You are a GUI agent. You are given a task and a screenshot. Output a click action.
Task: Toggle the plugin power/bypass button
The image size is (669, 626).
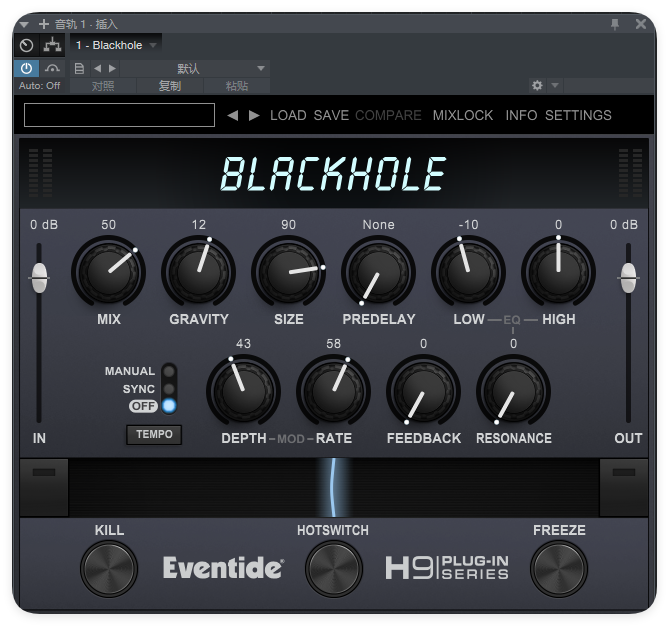coord(26,69)
